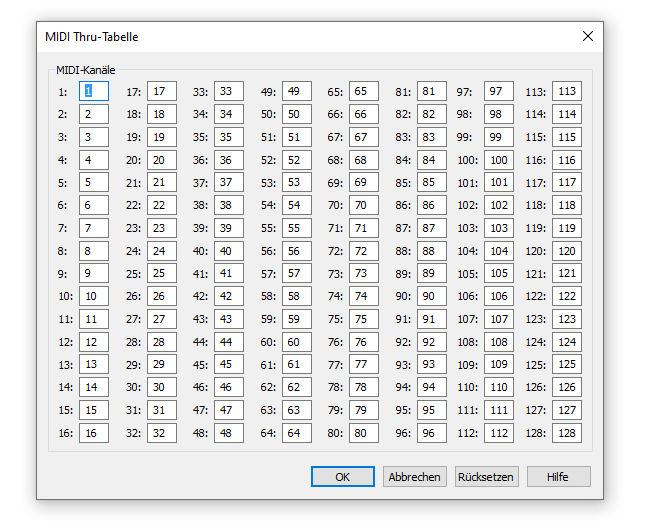The width and height of the screenshot is (652, 530).
Task: Select the channel 32 input field
Action: pos(162,433)
